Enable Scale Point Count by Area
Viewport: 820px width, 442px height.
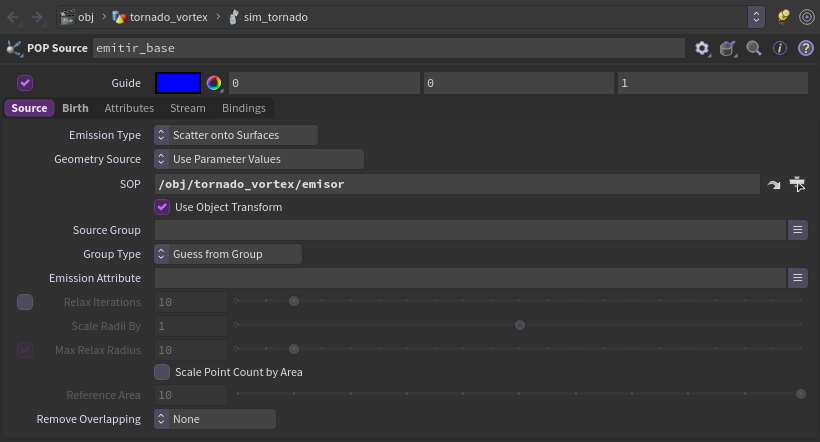click(162, 372)
